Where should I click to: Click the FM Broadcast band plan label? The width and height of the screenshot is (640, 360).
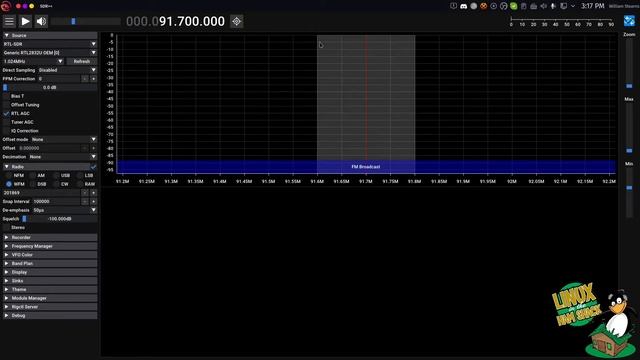coord(366,167)
